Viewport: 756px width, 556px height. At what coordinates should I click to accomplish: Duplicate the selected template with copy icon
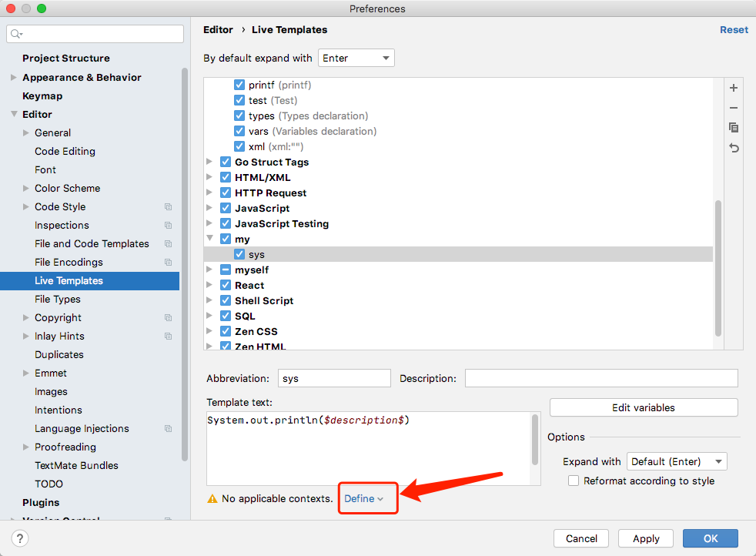coord(734,127)
